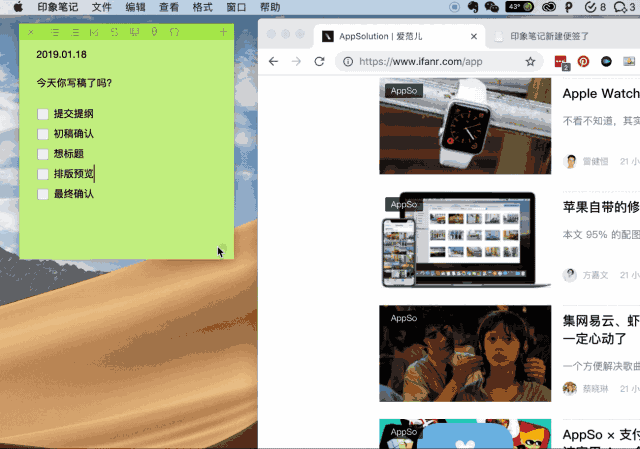Click the attachment clip icon in the sticky note toolbar
Image resolution: width=640 pixels, height=449 pixels.
[154, 32]
